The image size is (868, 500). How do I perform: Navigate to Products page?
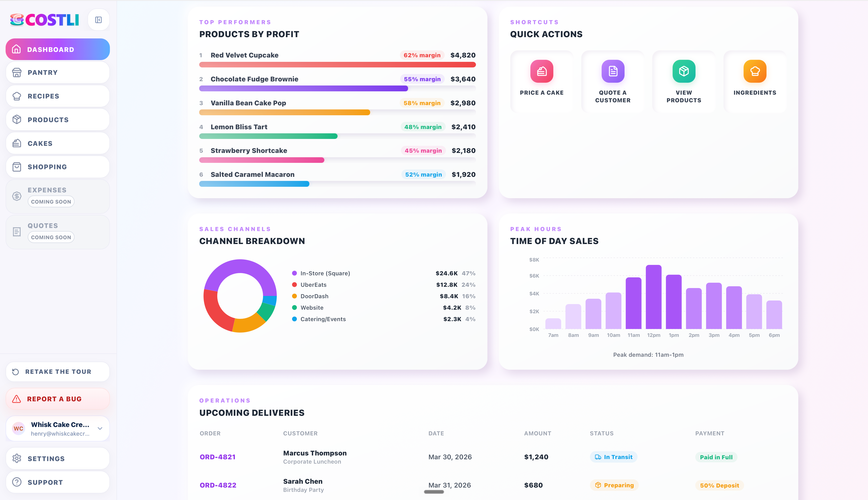tap(58, 120)
